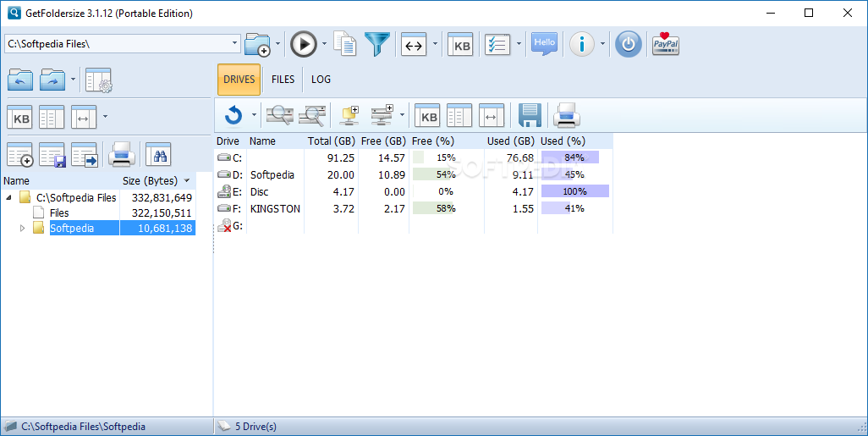Create new report with the table plus icon
The height and width of the screenshot is (436, 868).
point(20,155)
